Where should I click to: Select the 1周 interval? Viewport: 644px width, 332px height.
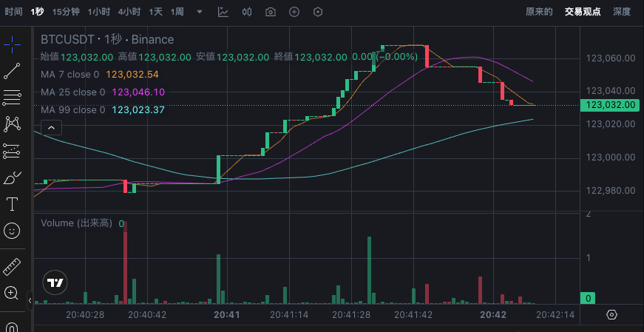(177, 12)
